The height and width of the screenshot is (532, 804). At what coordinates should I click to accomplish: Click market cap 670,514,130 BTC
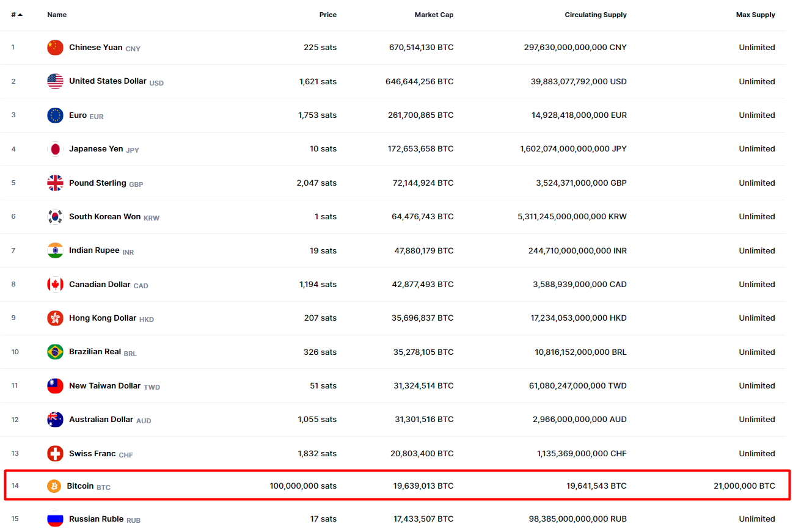(422, 47)
